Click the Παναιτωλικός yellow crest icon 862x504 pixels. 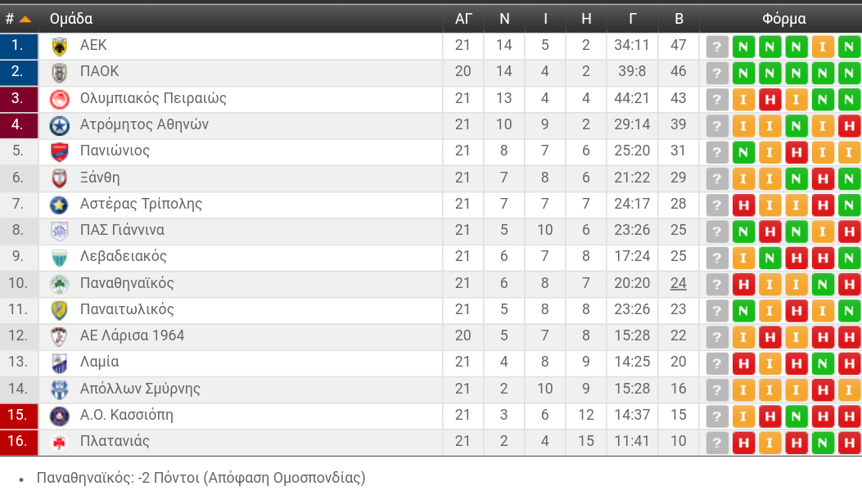59,310
